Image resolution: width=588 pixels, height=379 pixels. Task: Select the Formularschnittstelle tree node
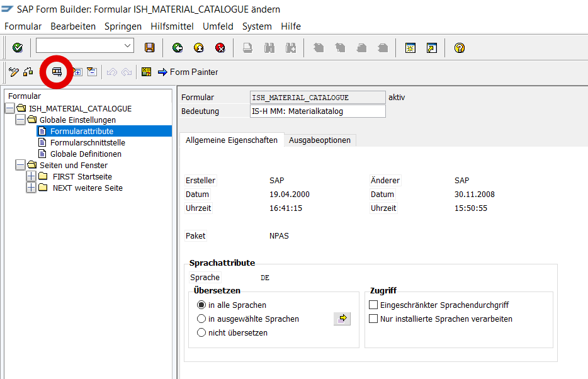[88, 142]
